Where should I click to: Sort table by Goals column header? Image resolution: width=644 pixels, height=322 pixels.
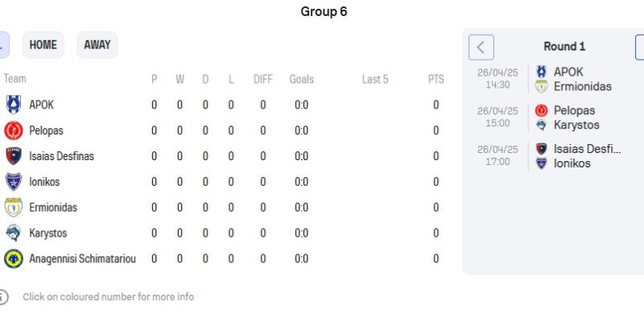tap(302, 79)
